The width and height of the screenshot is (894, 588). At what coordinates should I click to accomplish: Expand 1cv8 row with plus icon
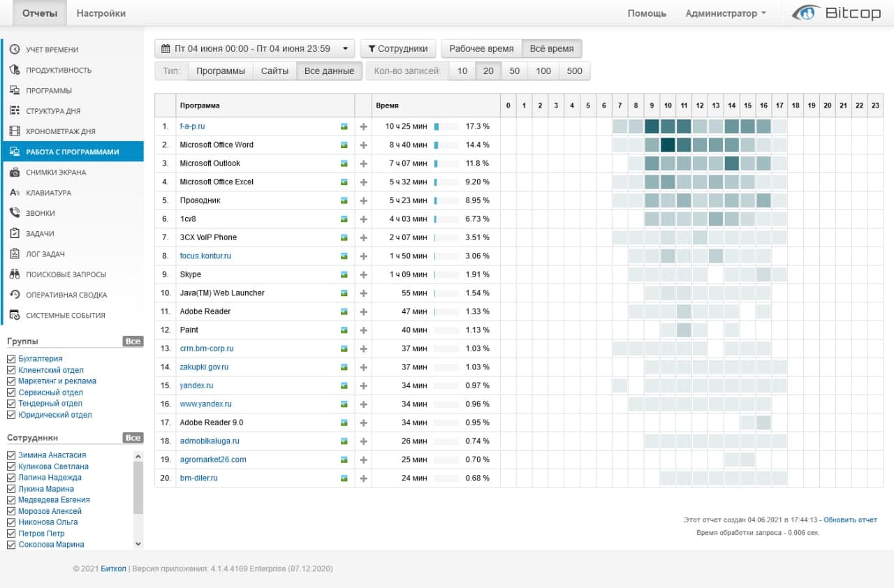point(363,219)
